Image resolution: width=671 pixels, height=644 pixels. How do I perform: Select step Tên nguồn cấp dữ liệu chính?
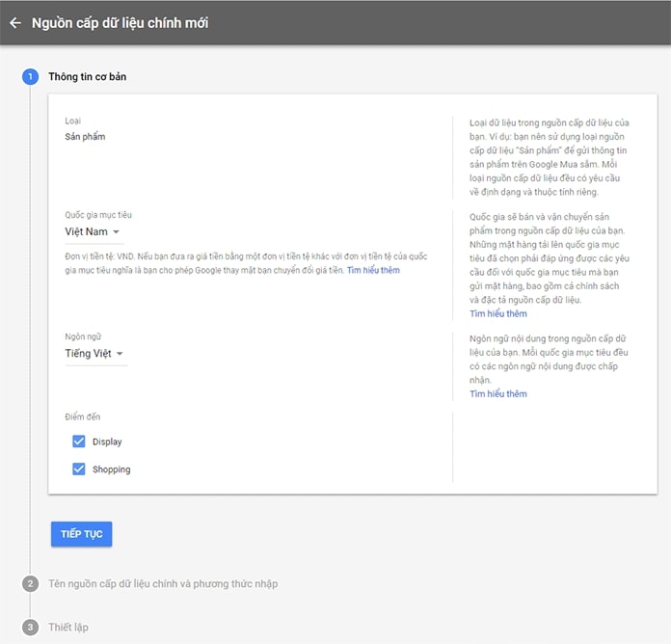163,583
